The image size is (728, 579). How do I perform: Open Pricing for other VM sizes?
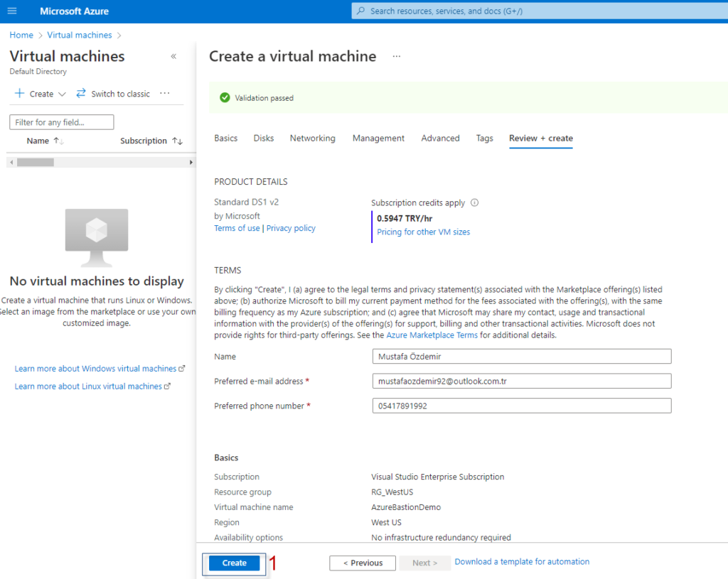424,232
